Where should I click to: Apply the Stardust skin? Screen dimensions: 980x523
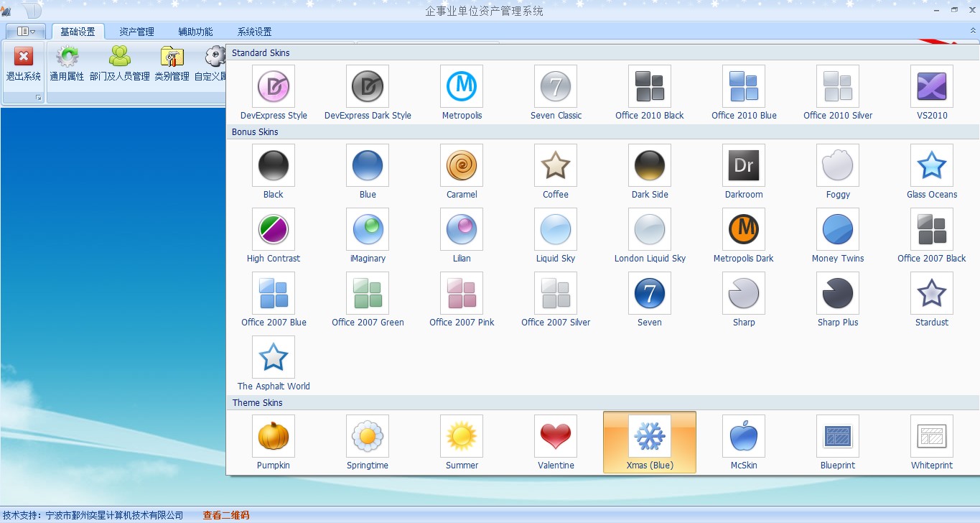click(932, 300)
